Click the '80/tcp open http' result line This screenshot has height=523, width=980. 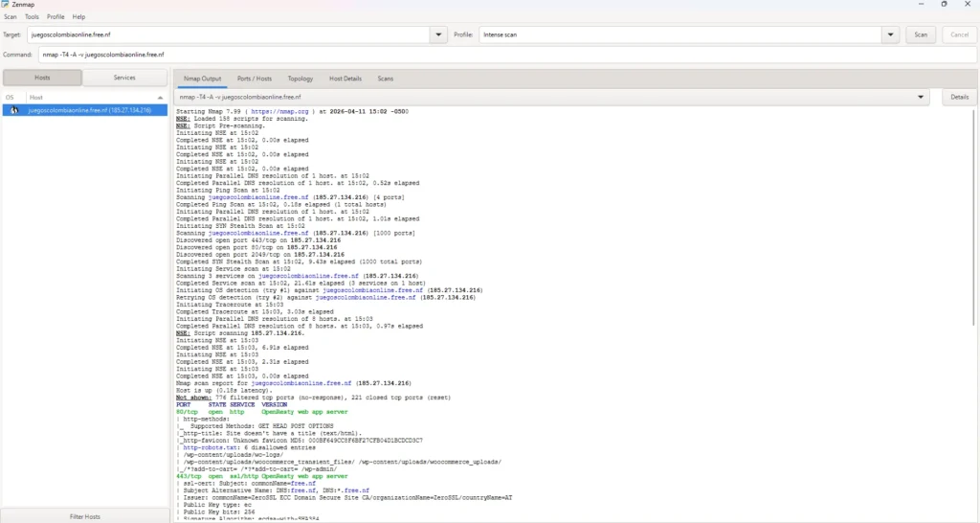[262, 412]
